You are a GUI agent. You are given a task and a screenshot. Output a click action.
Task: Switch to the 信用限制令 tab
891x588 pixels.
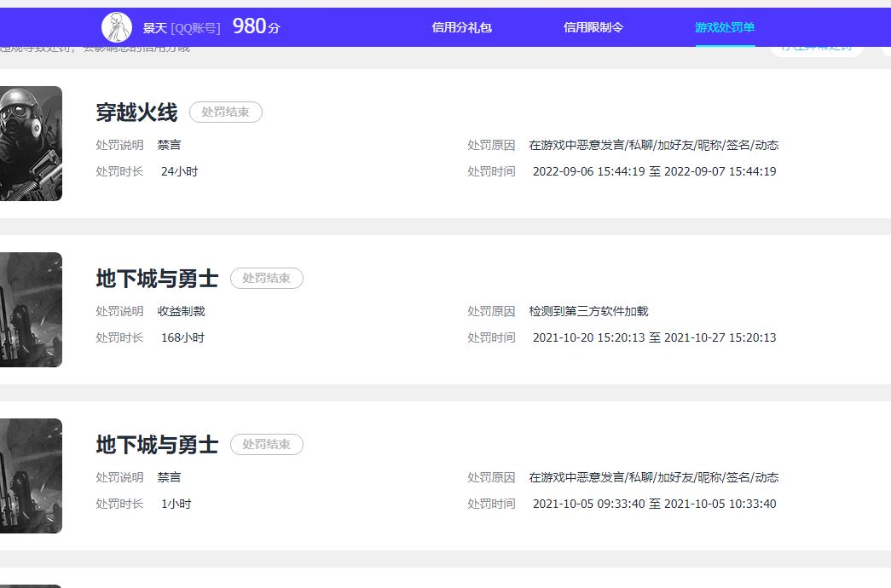pyautogui.click(x=593, y=27)
